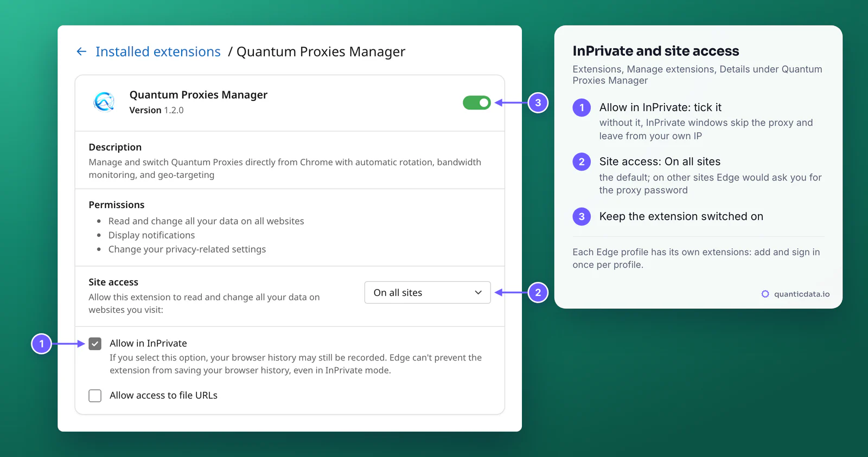This screenshot has height=457, width=868.
Task: Click the Quantum Proxies Manager logo icon
Action: (104, 101)
